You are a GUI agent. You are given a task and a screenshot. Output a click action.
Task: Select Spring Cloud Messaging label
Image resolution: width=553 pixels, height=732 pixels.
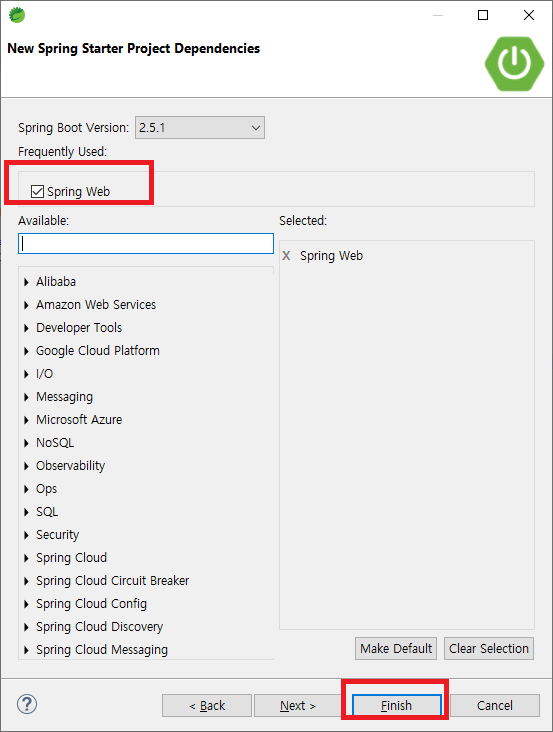click(102, 650)
